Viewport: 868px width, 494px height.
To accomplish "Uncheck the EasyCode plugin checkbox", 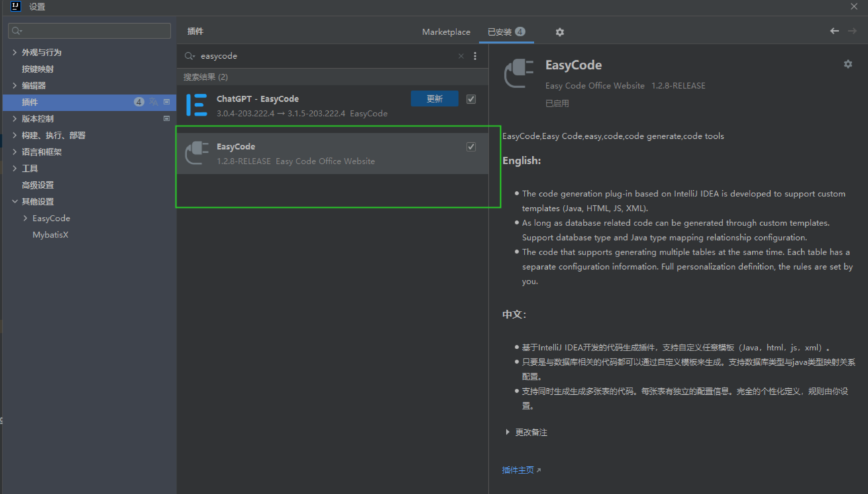I will coord(471,147).
